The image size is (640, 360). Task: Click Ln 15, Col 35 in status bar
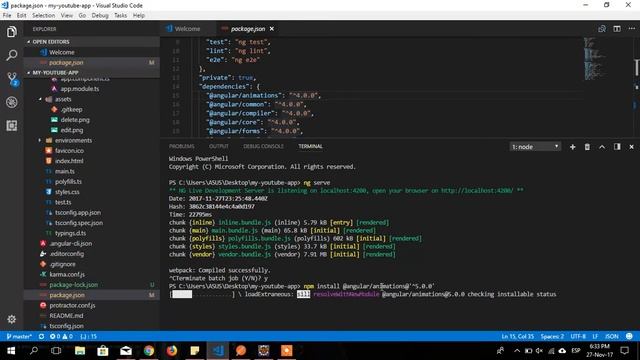pyautogui.click(x=518, y=336)
